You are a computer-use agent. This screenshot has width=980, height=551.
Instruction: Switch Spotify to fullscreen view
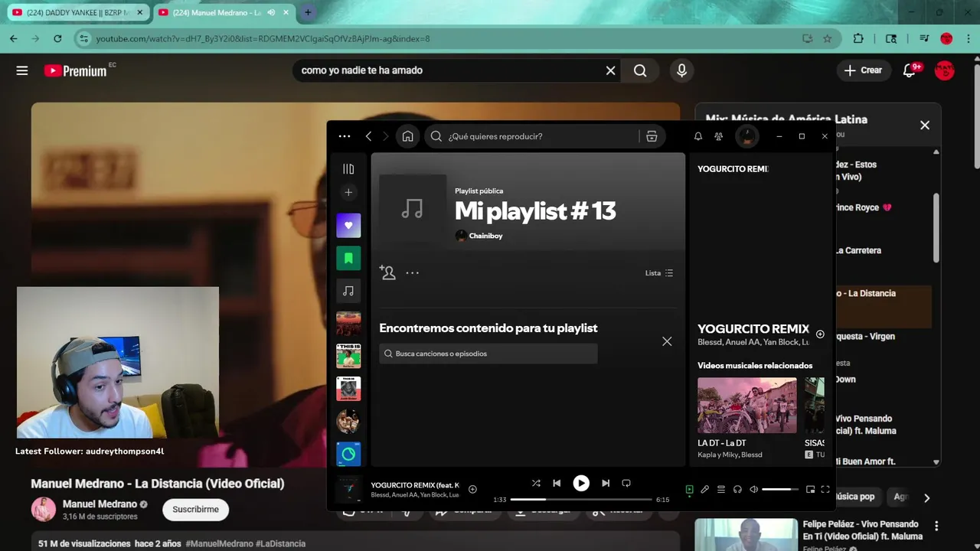pos(825,489)
